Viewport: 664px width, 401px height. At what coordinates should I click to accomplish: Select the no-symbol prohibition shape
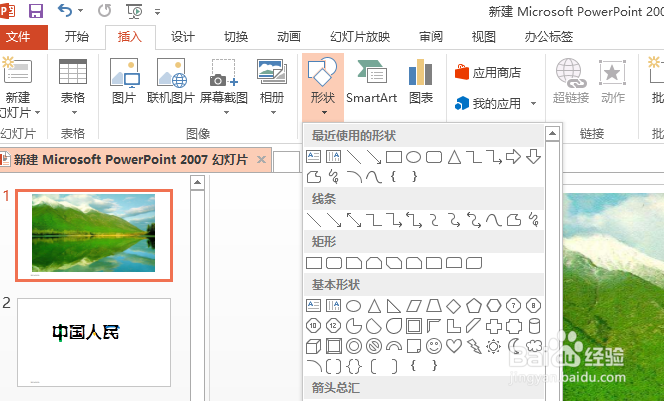[x=374, y=346]
